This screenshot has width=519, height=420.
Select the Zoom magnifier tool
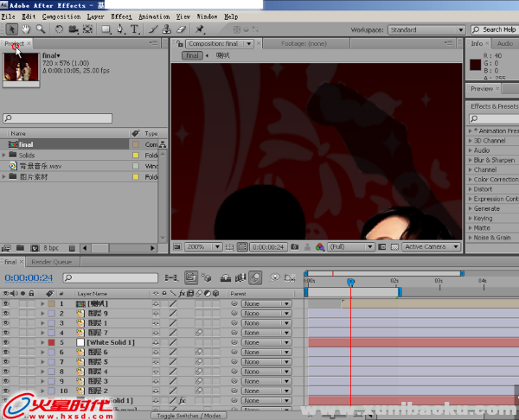[x=40, y=29]
